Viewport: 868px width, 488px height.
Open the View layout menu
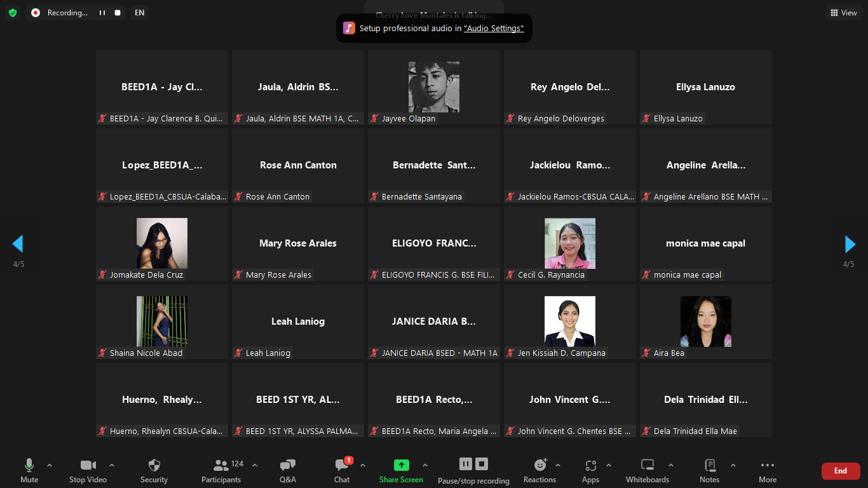[843, 13]
